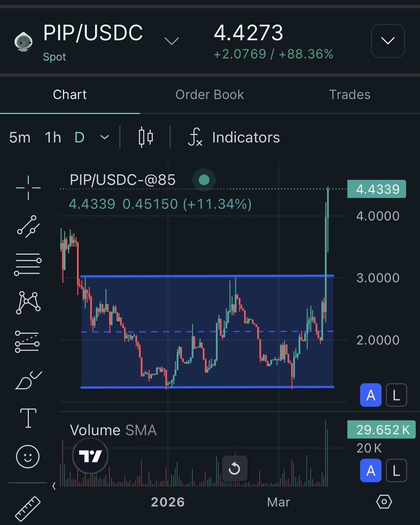Select the brush drawing tool
The height and width of the screenshot is (525, 420).
(27, 379)
